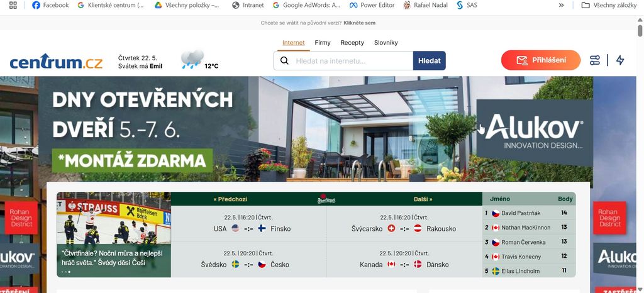Click the Přihlášení login button
644x293 pixels.
pos(540,60)
